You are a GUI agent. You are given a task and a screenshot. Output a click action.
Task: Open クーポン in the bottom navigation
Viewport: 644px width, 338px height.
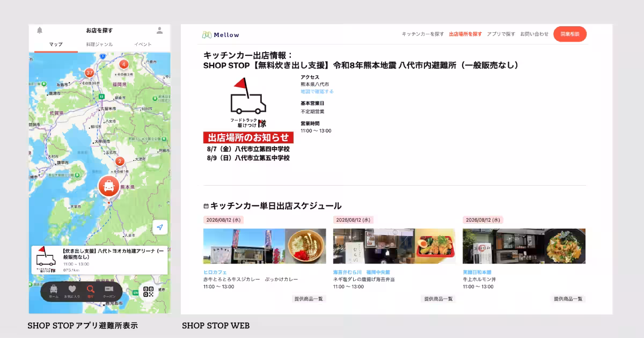coord(109,291)
